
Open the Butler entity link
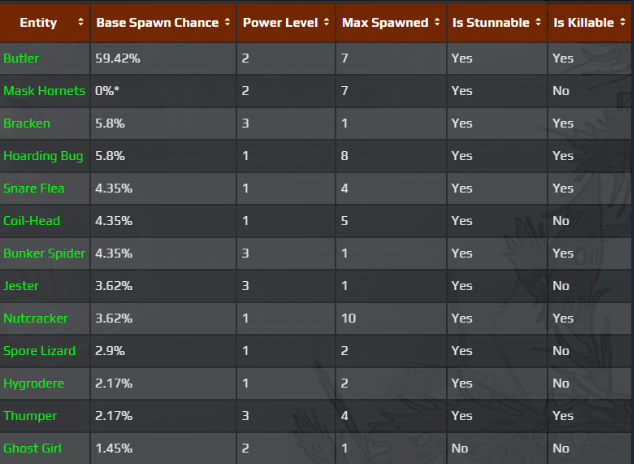(21, 58)
